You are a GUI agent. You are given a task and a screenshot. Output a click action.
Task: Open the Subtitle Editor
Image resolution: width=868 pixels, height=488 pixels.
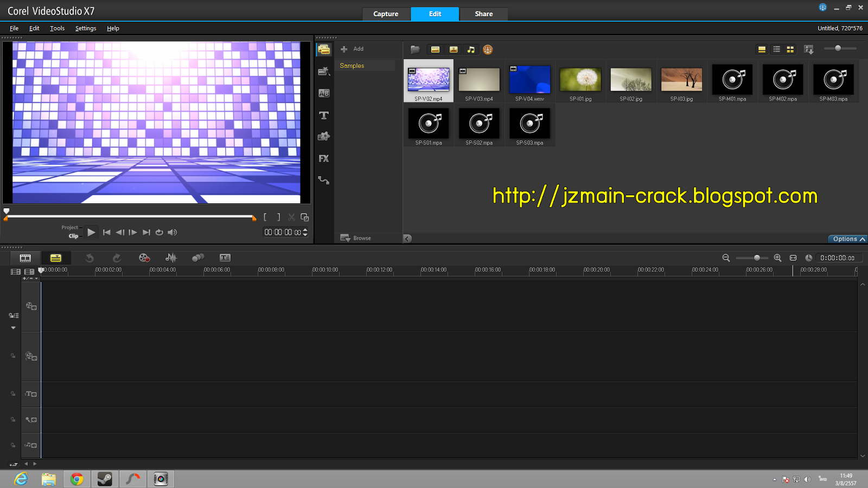225,258
